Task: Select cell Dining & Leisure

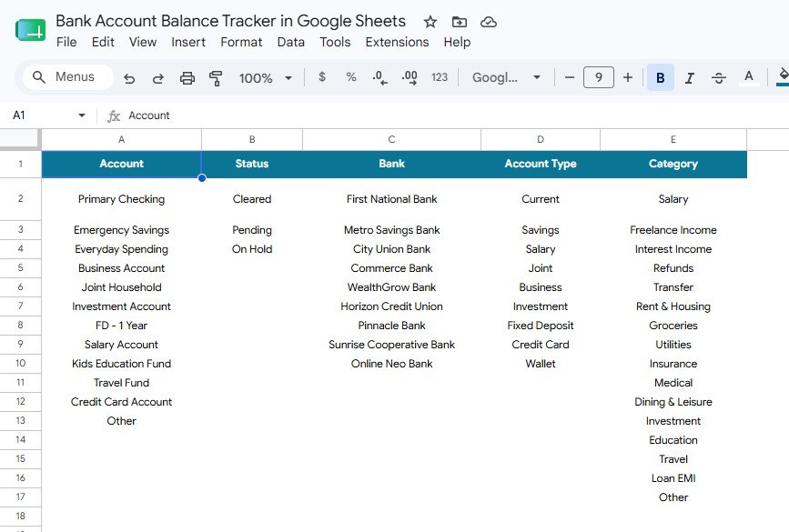Action: pyautogui.click(x=673, y=402)
